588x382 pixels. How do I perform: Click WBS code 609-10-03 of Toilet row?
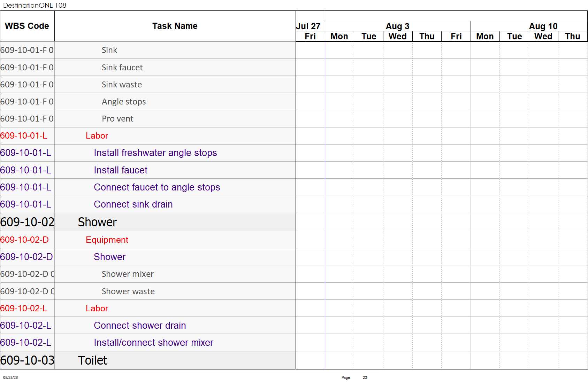(x=27, y=360)
